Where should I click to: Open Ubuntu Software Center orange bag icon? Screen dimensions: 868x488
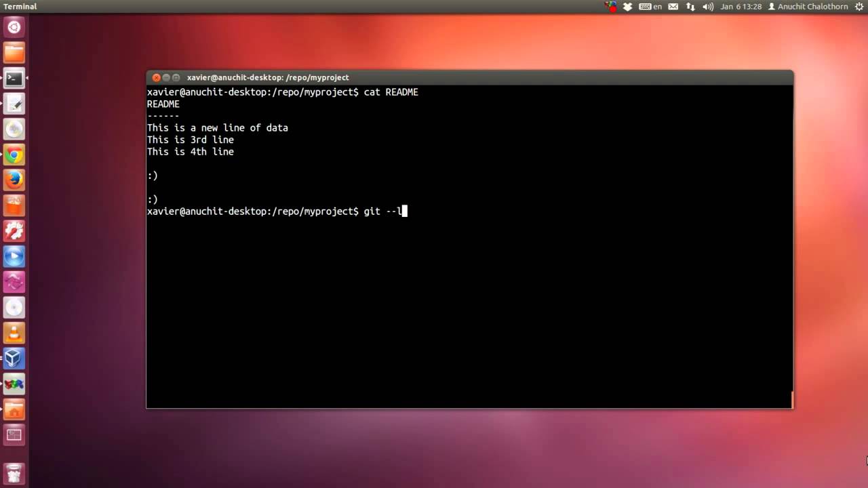click(x=14, y=205)
